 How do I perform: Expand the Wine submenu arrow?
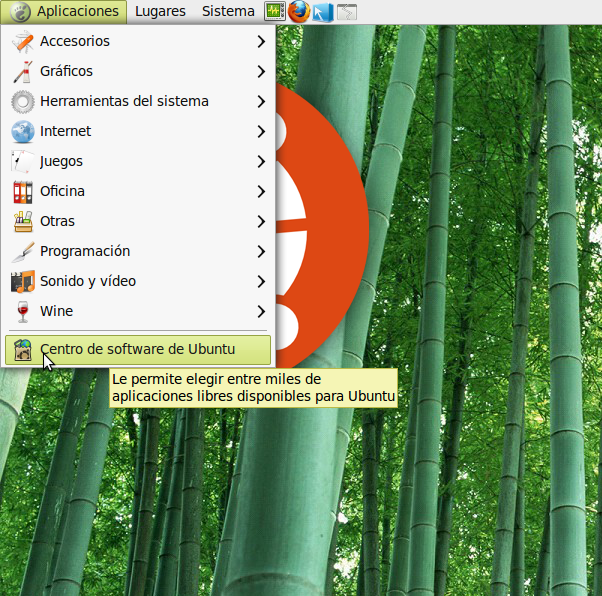(x=261, y=311)
